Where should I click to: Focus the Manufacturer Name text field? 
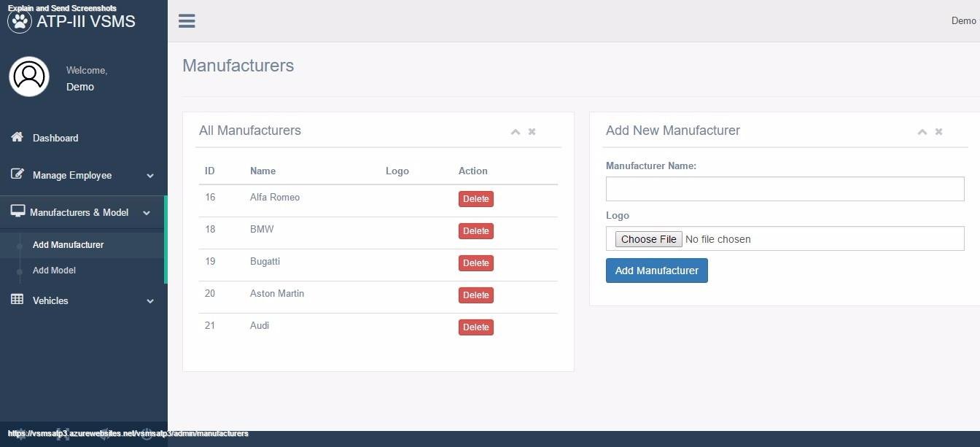click(785, 189)
